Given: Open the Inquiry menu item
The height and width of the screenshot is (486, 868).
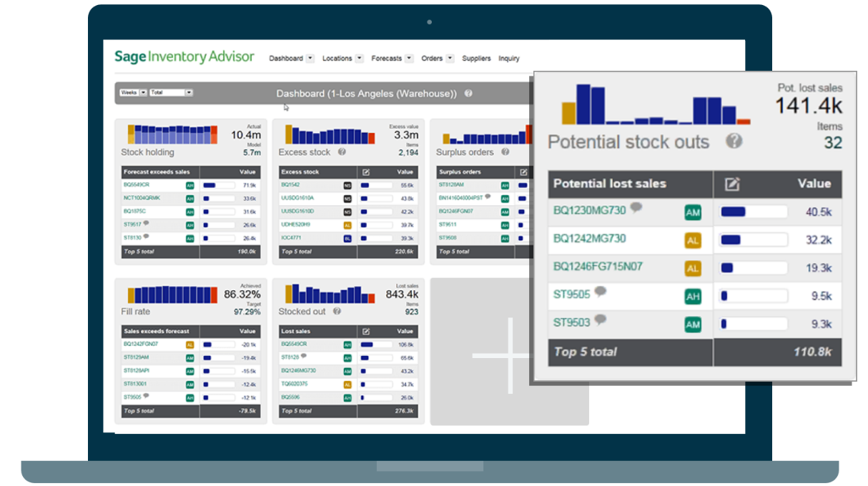Looking at the screenshot, I should point(509,59).
